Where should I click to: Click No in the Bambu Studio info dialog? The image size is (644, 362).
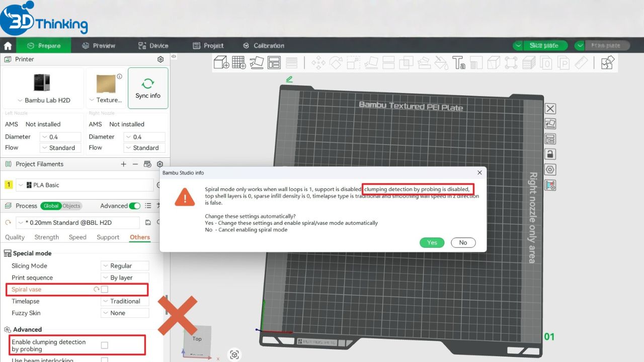tap(463, 242)
